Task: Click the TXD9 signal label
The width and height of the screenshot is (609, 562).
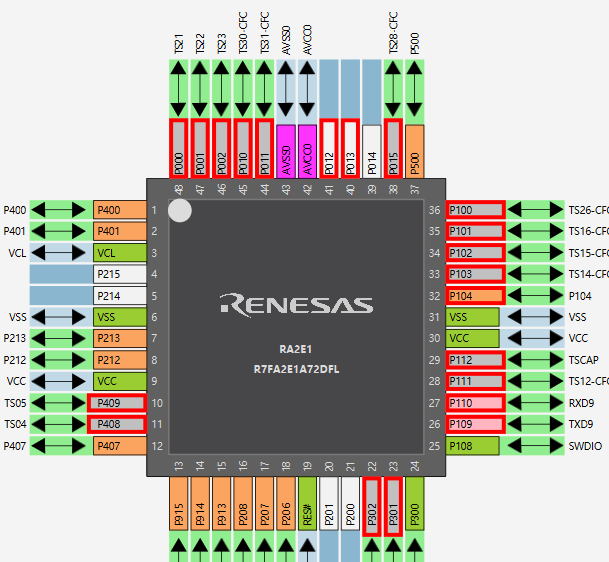Action: point(581,424)
